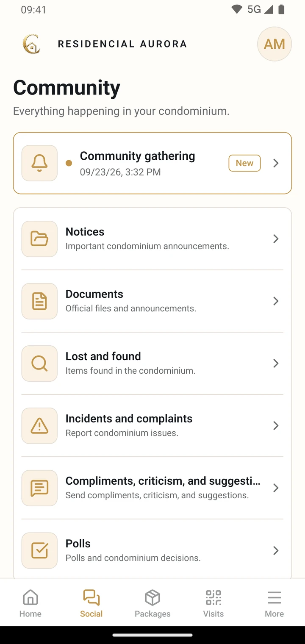Image resolution: width=305 pixels, height=644 pixels.
Task: Tap the 5G network indicator
Action: pyautogui.click(x=254, y=9)
